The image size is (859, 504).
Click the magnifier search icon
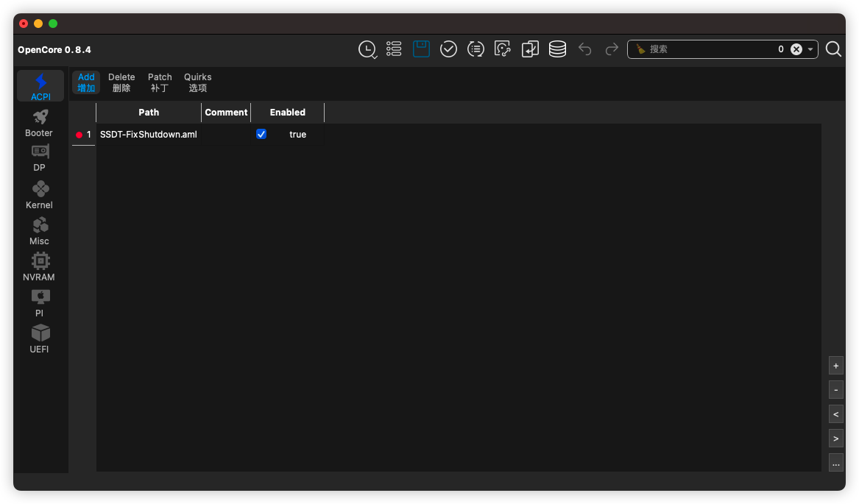833,49
